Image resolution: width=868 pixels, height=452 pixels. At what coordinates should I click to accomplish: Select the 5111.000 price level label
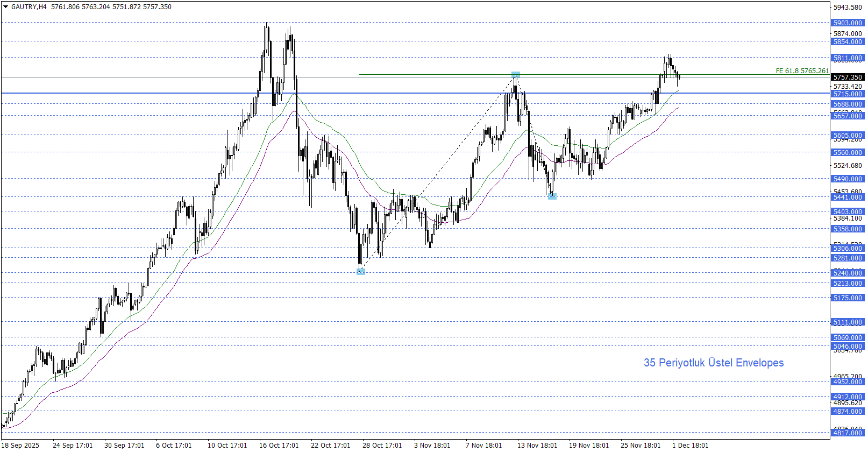tap(848, 322)
